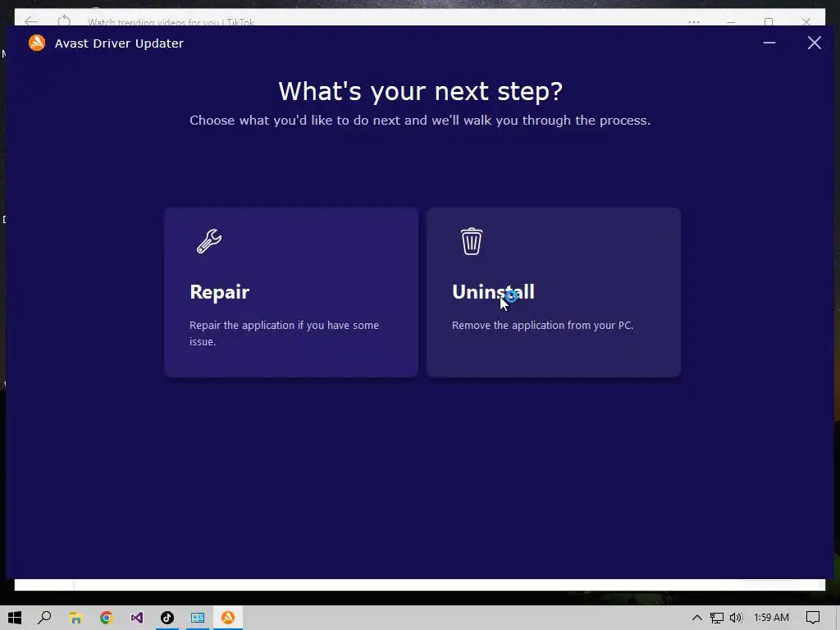
Task: Choose the Repair card
Action: pos(291,292)
